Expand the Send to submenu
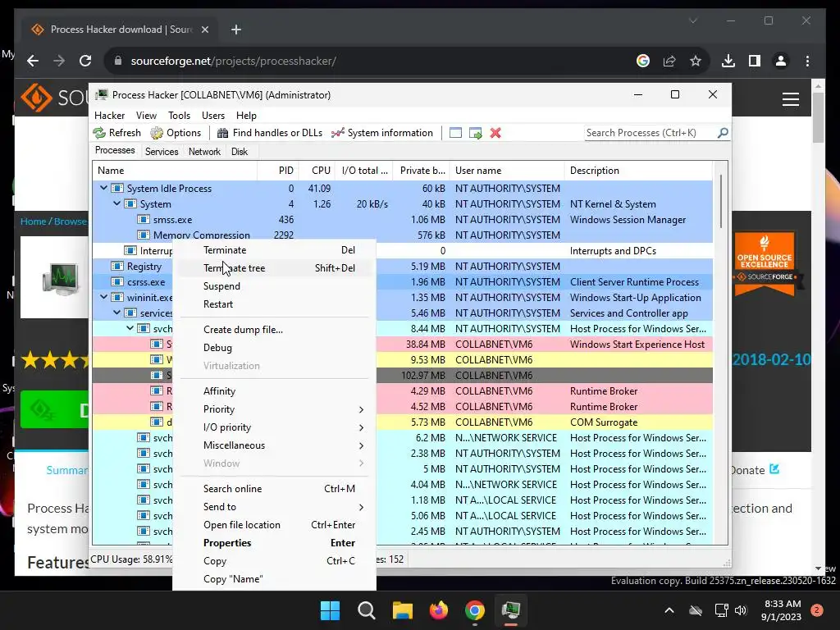Screen dimensions: 840x630 click(361, 507)
